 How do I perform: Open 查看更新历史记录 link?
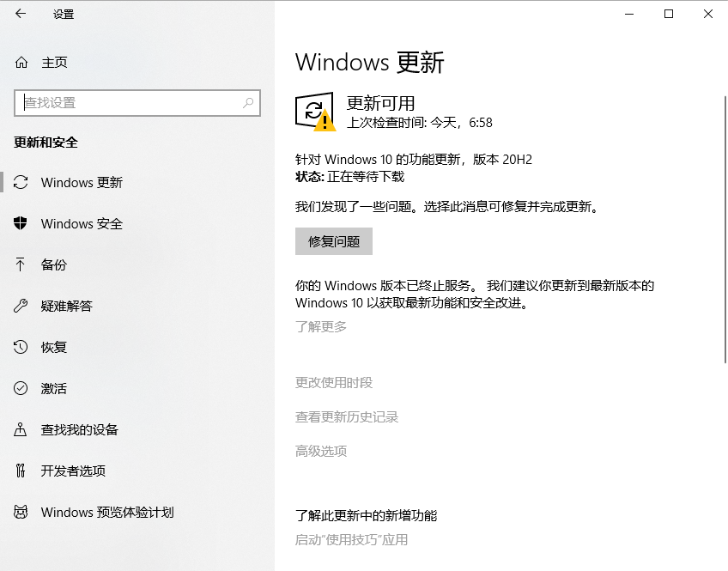click(x=347, y=417)
